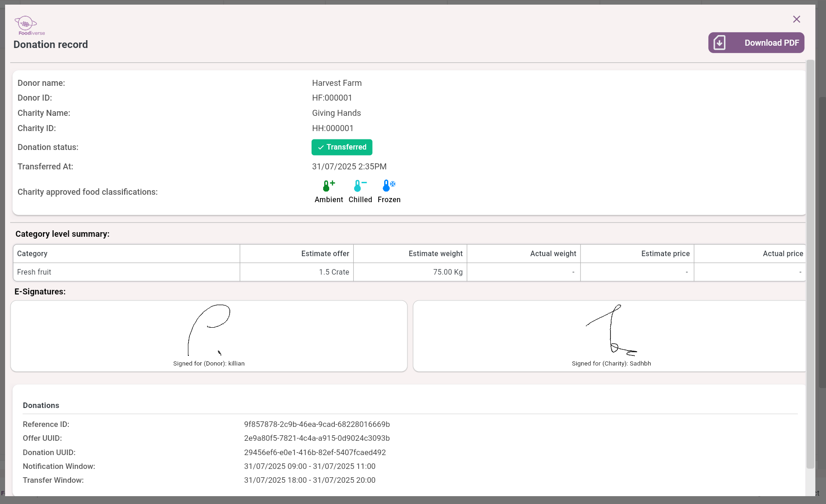Click the Transferred status badge

342,147
